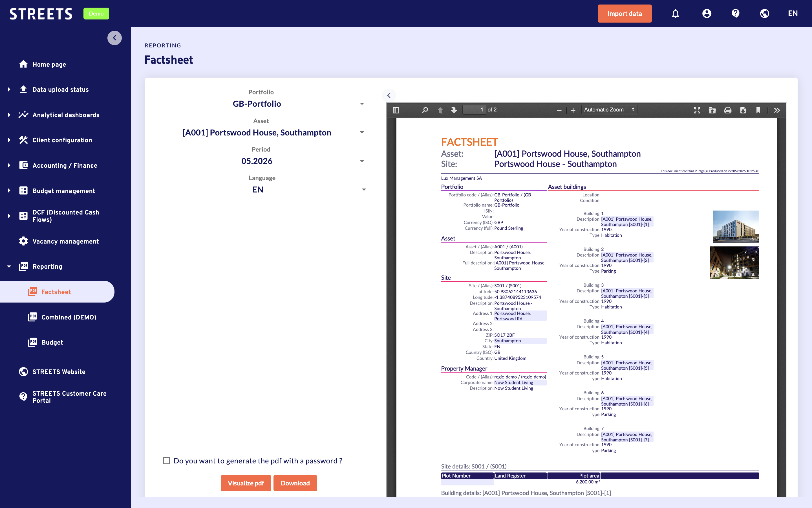Click the Home page house icon

(x=23, y=64)
